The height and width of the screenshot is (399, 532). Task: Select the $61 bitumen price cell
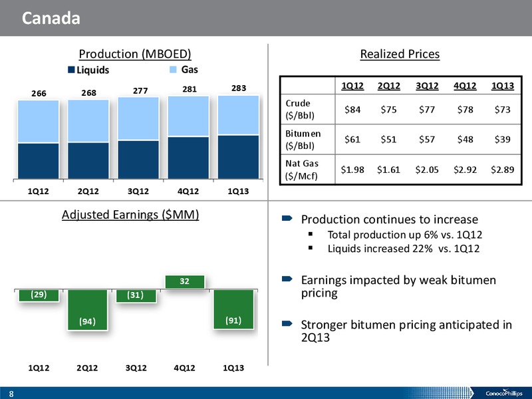[x=352, y=140]
